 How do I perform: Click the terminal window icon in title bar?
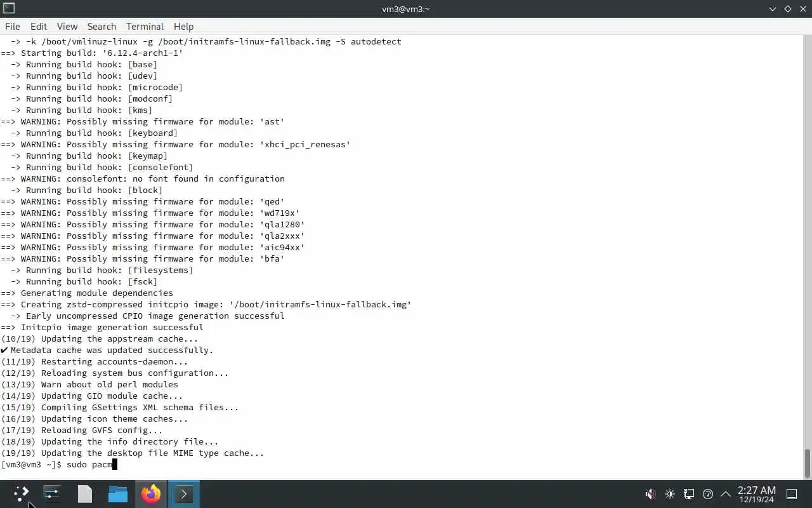tap(9, 8)
